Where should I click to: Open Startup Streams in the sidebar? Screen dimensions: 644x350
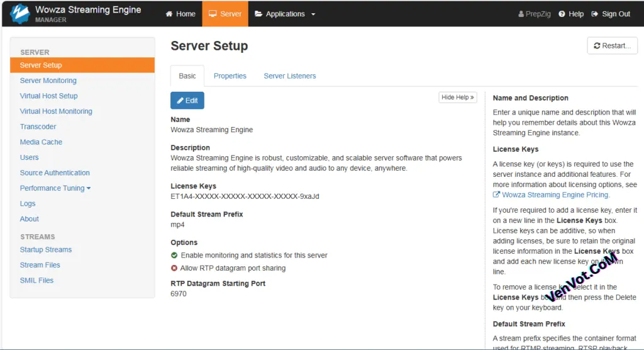click(x=45, y=250)
